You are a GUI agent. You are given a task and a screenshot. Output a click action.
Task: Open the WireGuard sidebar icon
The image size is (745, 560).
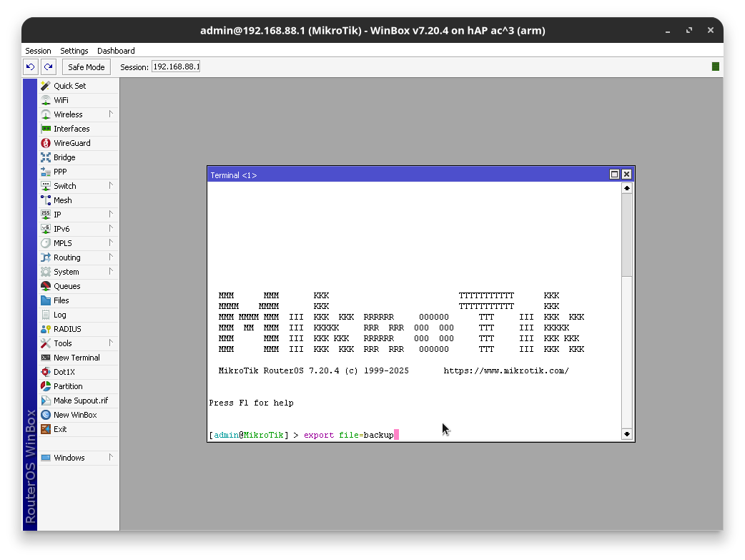coord(46,143)
